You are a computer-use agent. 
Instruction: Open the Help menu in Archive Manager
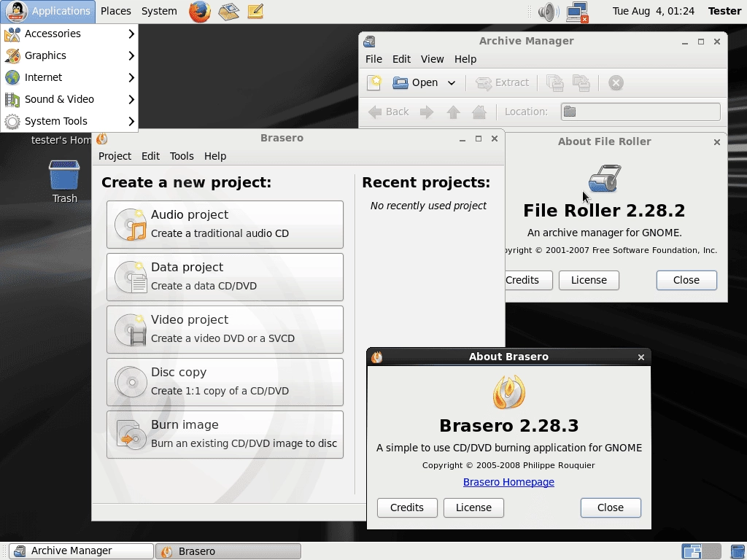(x=465, y=59)
